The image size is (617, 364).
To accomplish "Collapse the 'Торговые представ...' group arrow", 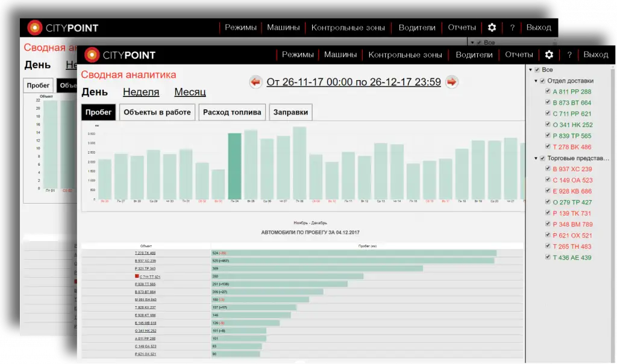I will coord(536,158).
